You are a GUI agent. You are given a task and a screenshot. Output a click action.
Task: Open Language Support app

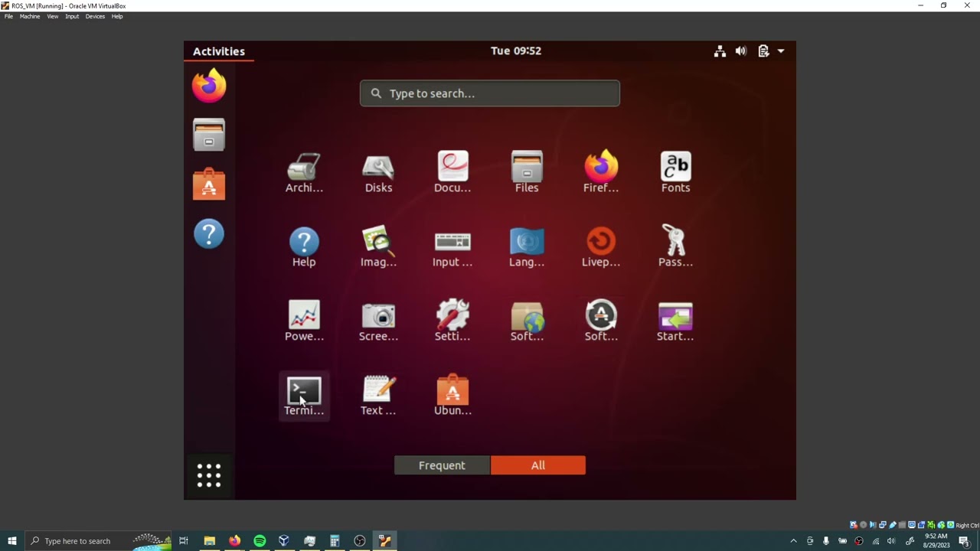pos(527,248)
